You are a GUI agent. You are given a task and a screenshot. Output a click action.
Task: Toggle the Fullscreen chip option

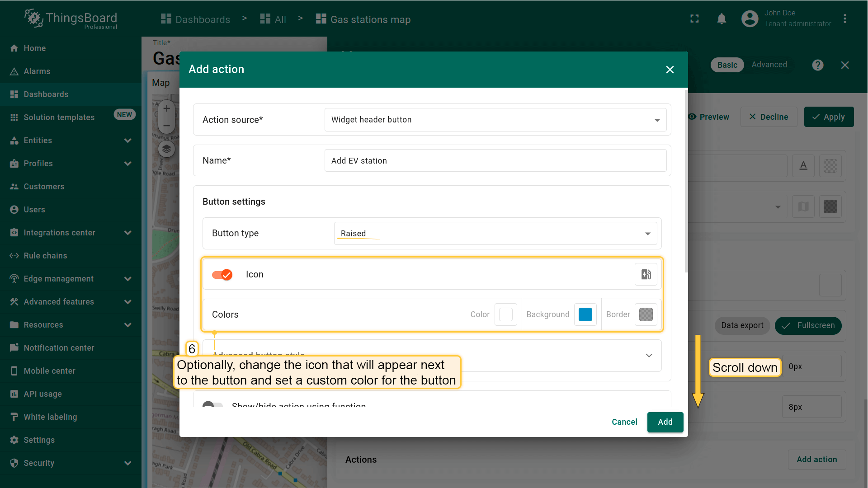point(808,325)
